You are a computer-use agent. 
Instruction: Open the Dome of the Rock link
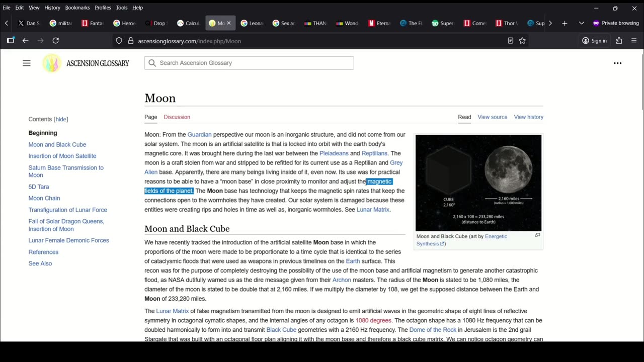(433, 330)
